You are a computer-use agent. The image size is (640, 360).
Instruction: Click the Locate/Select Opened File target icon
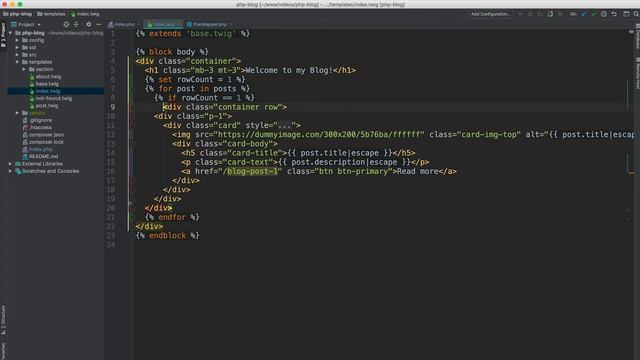[x=66, y=24]
